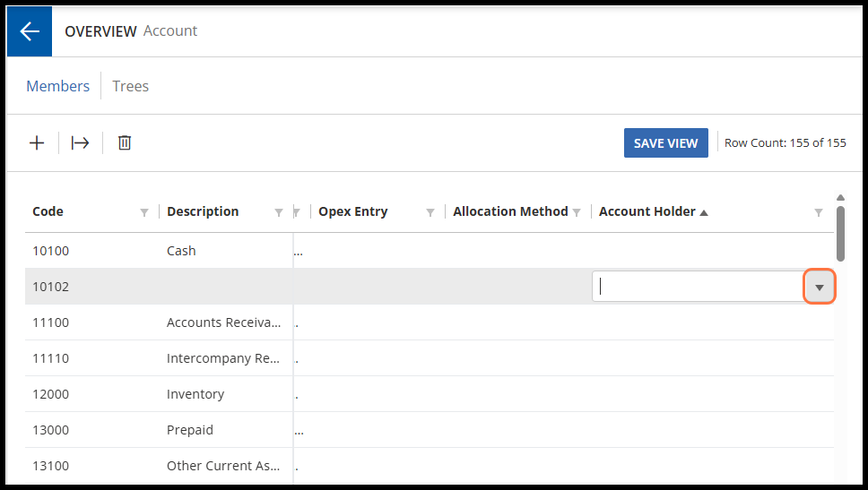The height and width of the screenshot is (490, 868).
Task: Open the Code column filter icon
Action: click(144, 212)
